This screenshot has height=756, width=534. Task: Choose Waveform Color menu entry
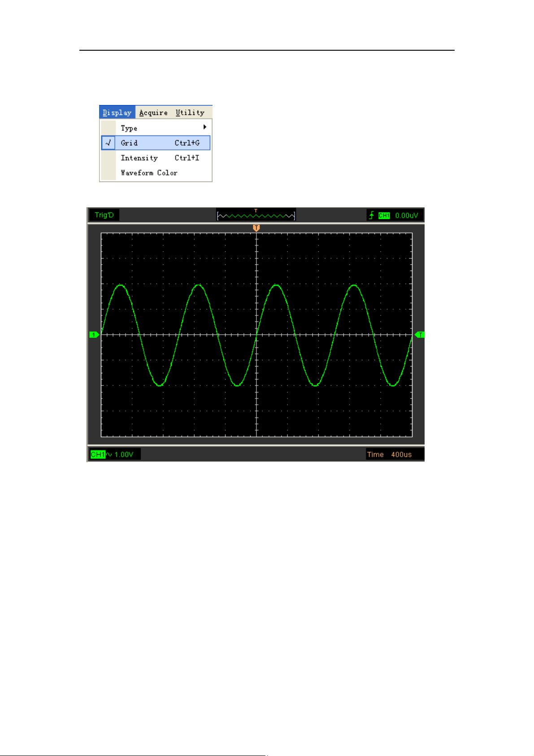point(156,173)
